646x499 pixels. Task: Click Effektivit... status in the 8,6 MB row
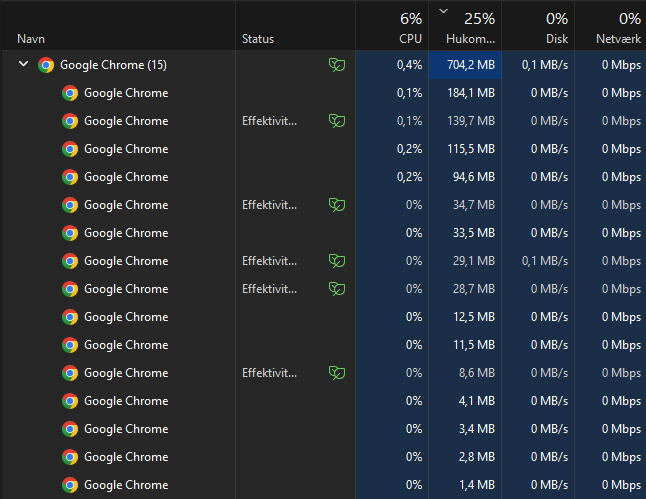coord(269,373)
